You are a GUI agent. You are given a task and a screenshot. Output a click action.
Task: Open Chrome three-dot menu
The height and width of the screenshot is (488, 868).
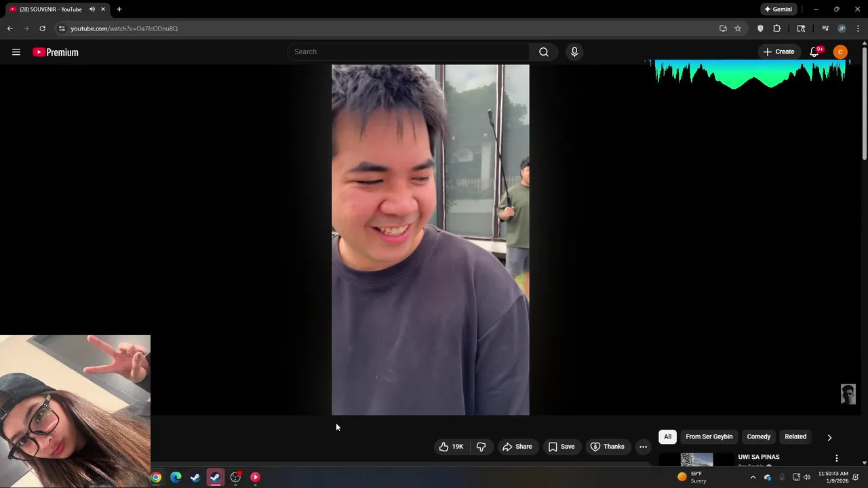tap(858, 28)
